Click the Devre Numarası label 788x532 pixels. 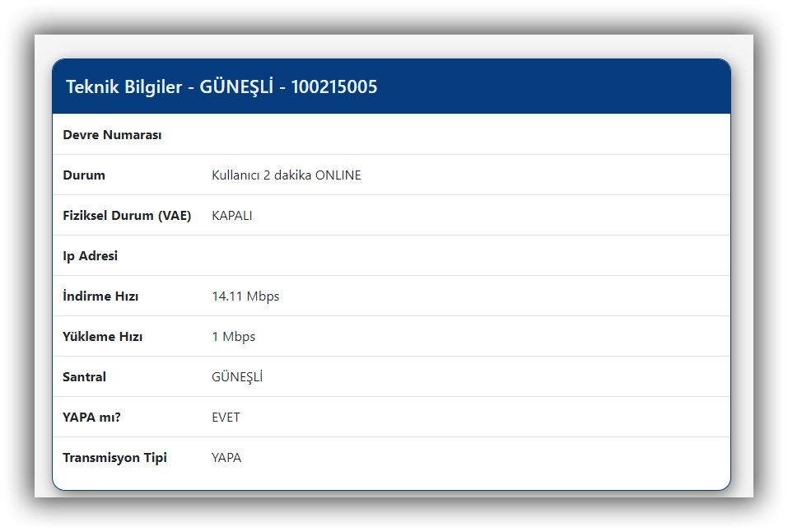pos(112,135)
